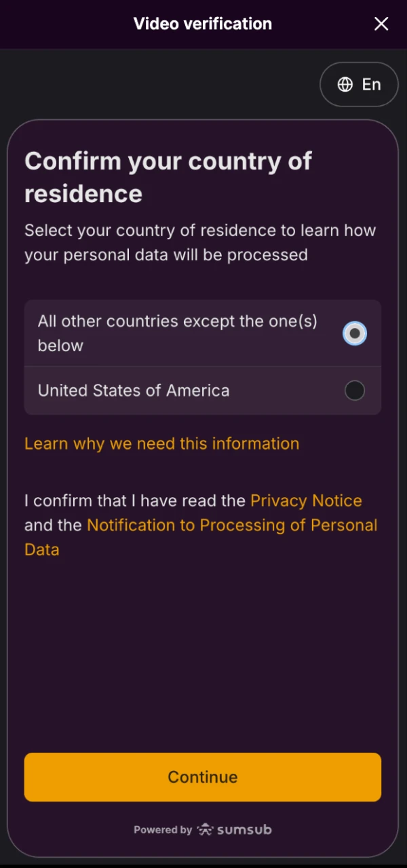Tap the Sumsub brand mark beside 'Powered by'
Viewport: 407px width, 868px height.
pos(234,829)
